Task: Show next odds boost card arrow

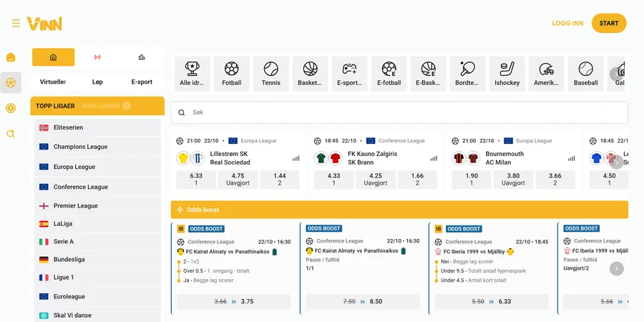Action: (617, 268)
